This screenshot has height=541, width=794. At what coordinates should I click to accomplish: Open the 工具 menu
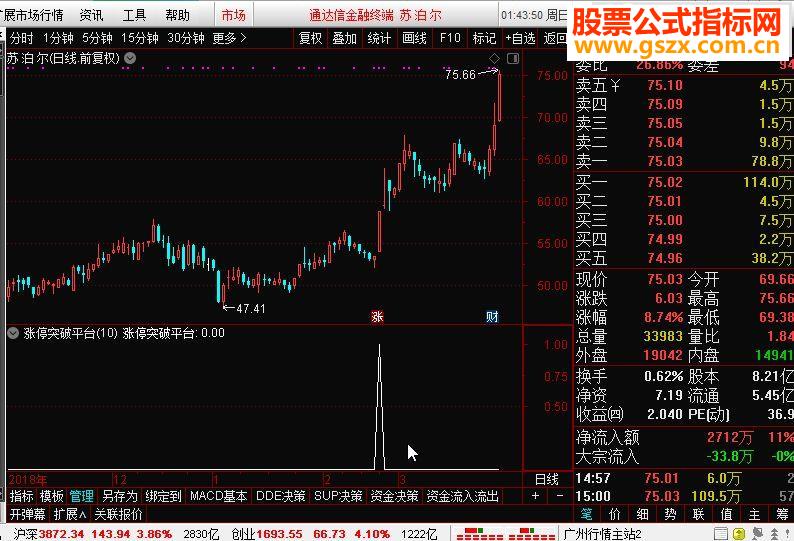(134, 15)
